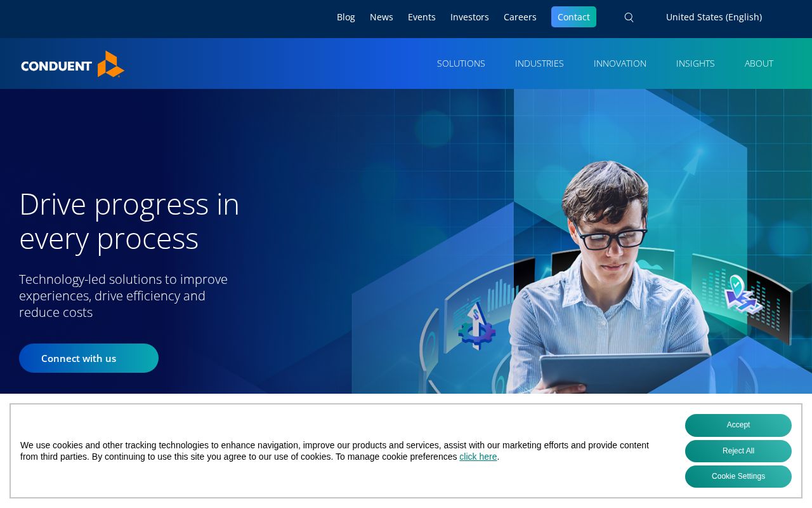The image size is (812, 508).
Task: Reject all cookies
Action: (738, 451)
